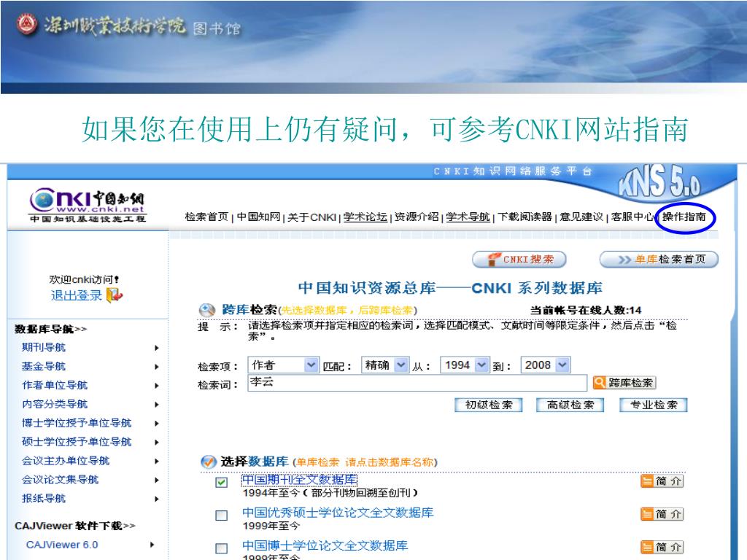This screenshot has height=560, width=747.
Task: Open 简介 for 中国博士学位论文全文数据库
Action: coord(662,547)
